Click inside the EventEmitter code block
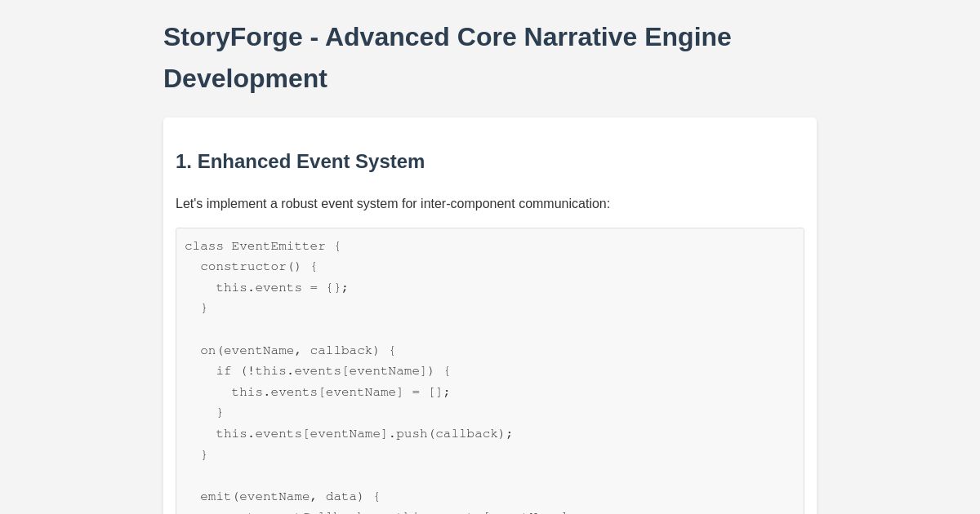980x514 pixels. (490, 367)
